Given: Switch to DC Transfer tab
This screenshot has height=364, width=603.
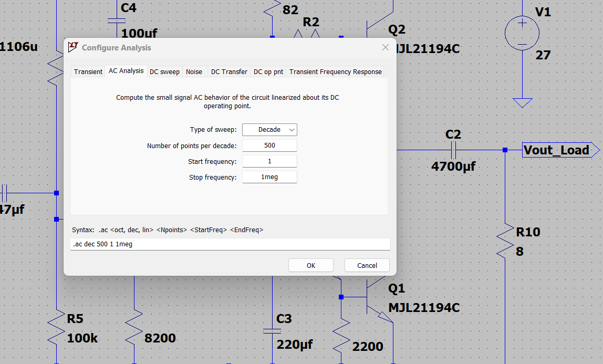Looking at the screenshot, I should 229,71.
